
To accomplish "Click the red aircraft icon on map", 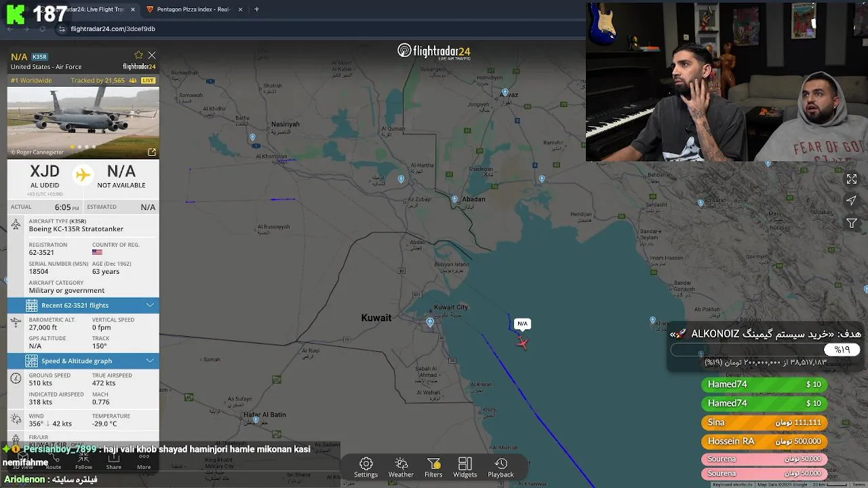I will [521, 343].
